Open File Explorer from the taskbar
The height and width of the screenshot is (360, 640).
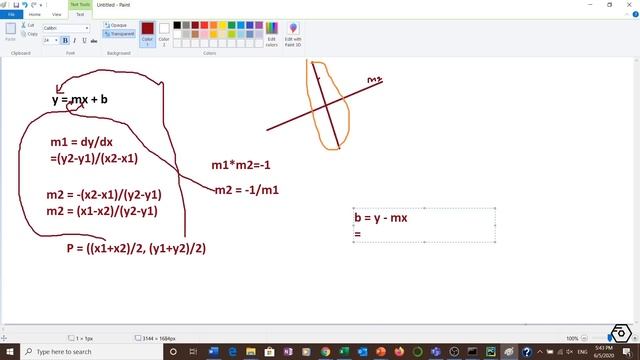(251, 351)
